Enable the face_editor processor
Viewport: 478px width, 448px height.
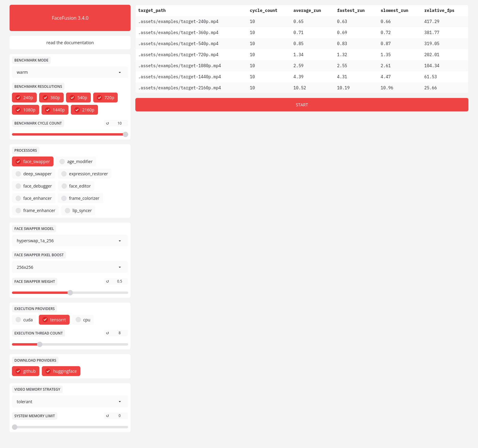coord(76,186)
